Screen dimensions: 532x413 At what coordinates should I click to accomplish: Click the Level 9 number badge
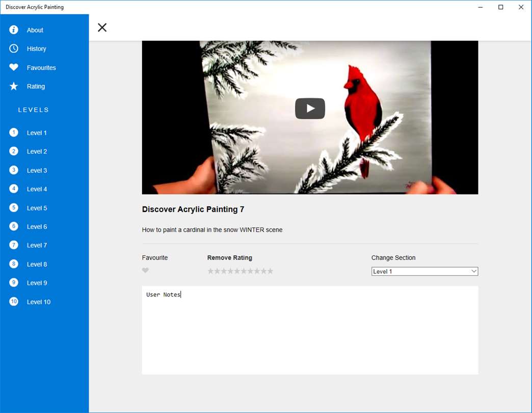point(14,282)
